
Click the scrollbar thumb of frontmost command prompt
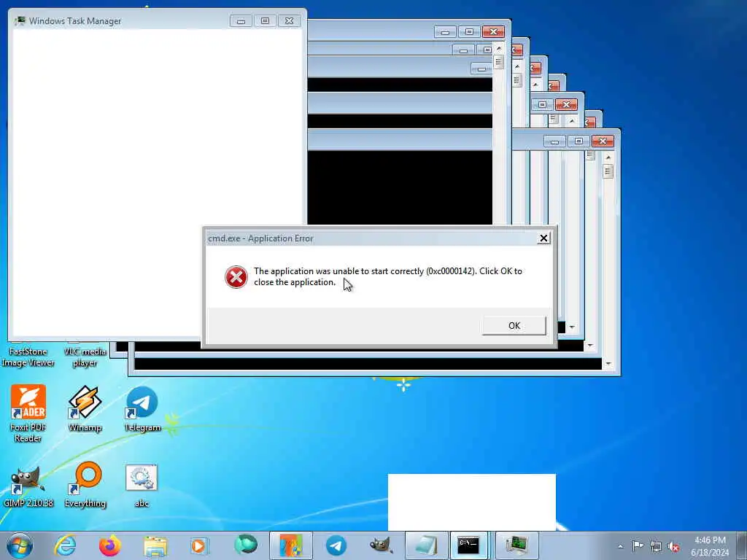pos(608,171)
